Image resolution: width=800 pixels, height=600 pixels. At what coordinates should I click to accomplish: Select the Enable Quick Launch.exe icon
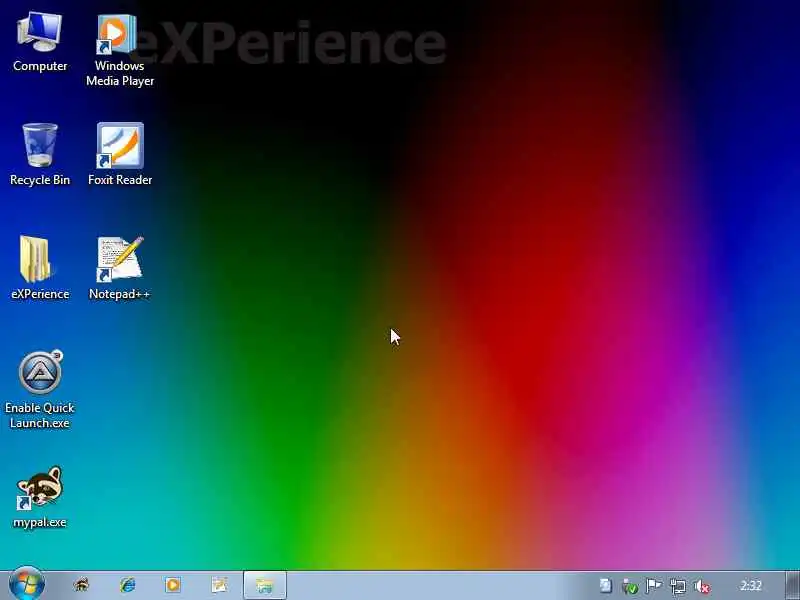[x=40, y=390]
